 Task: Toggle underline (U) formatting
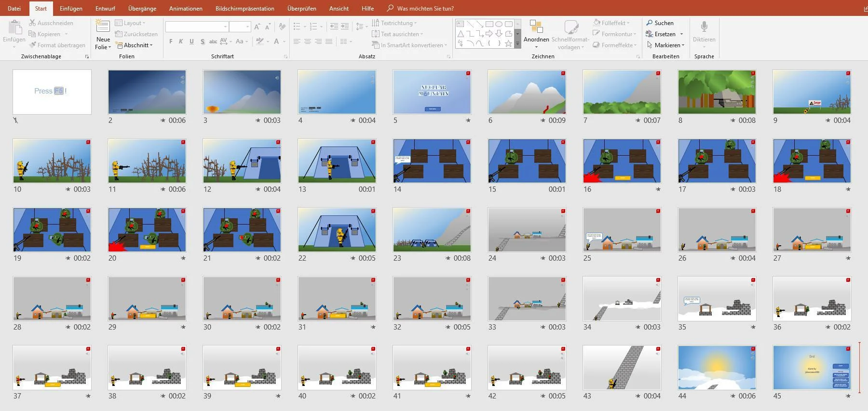pos(191,41)
